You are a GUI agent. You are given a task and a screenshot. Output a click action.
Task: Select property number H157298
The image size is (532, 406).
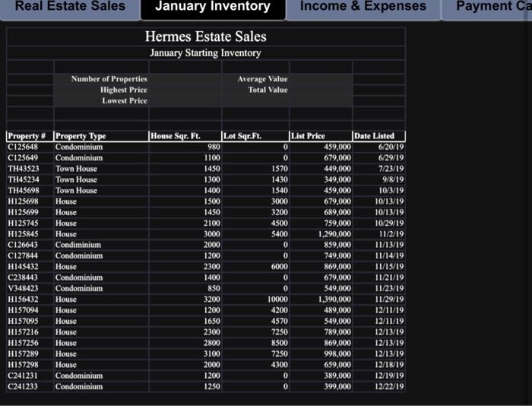pos(30,365)
